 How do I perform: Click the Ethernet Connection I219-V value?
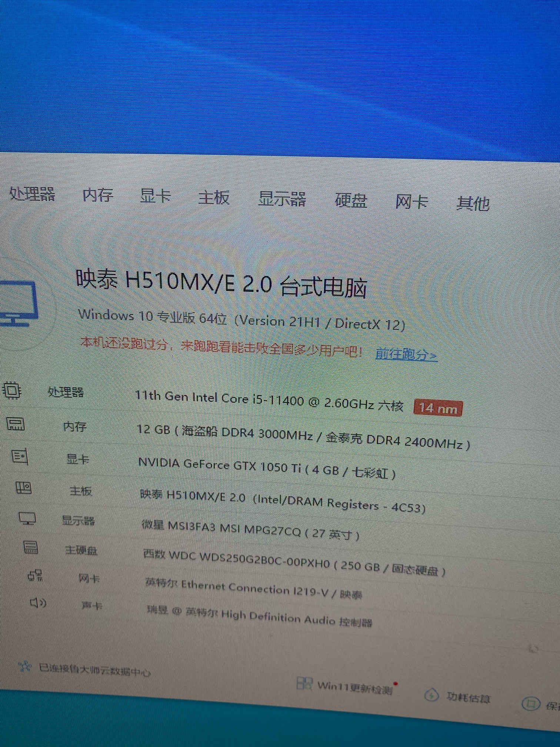pyautogui.click(x=254, y=588)
